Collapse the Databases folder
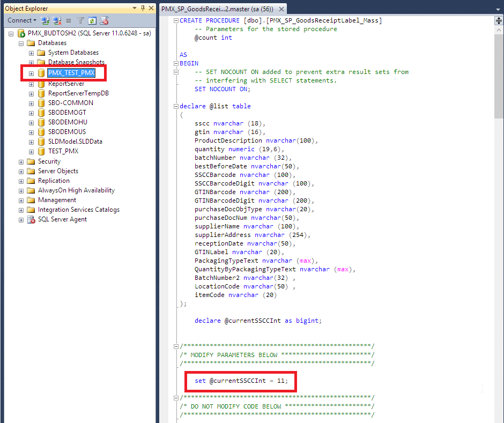 pos(21,43)
